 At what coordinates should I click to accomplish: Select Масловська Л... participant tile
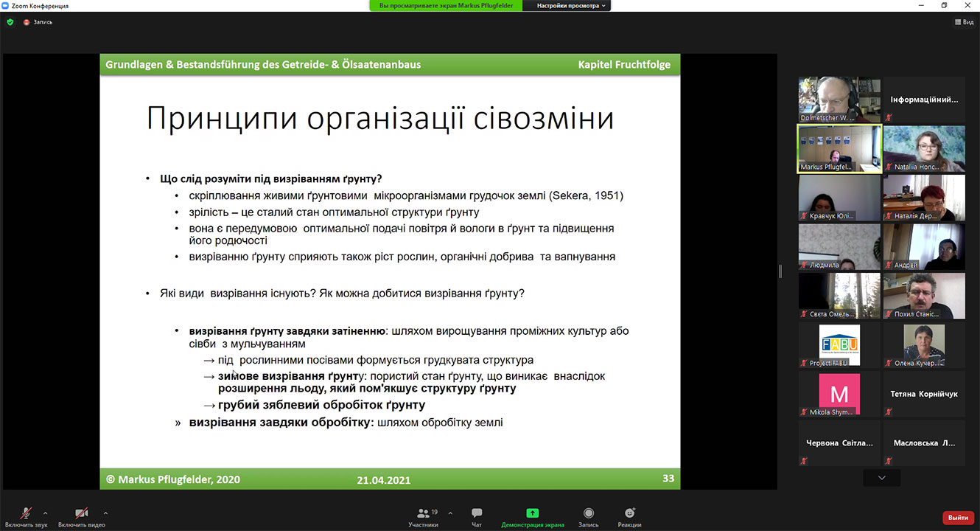click(x=924, y=443)
